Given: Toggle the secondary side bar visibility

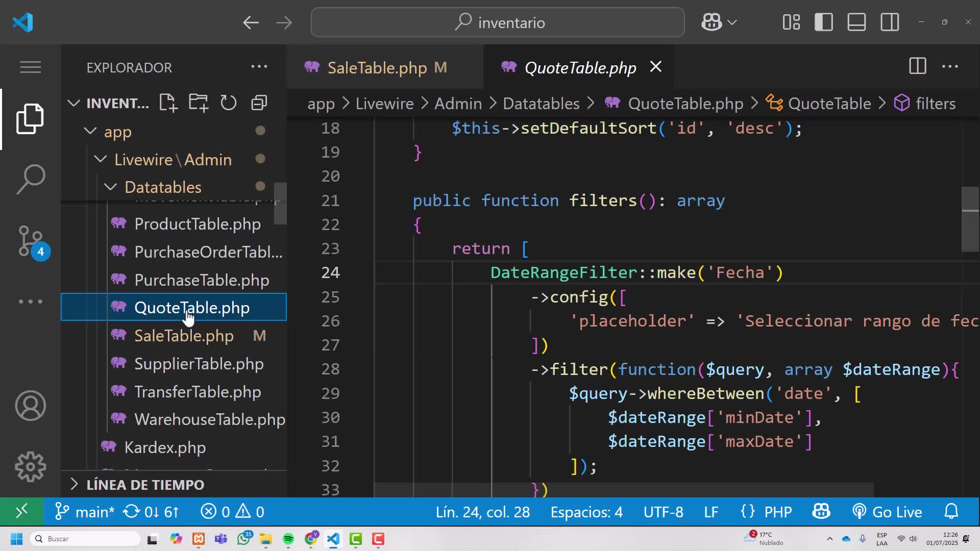Looking at the screenshot, I should pos(890,22).
